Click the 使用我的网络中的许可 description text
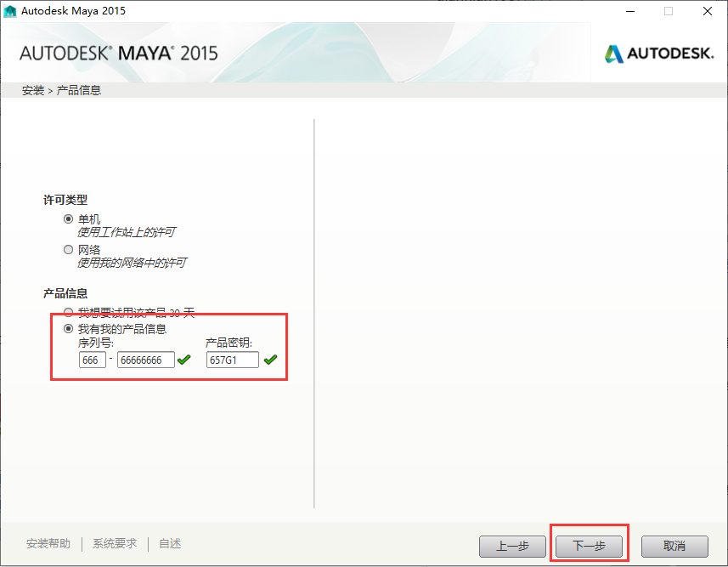 [132, 263]
